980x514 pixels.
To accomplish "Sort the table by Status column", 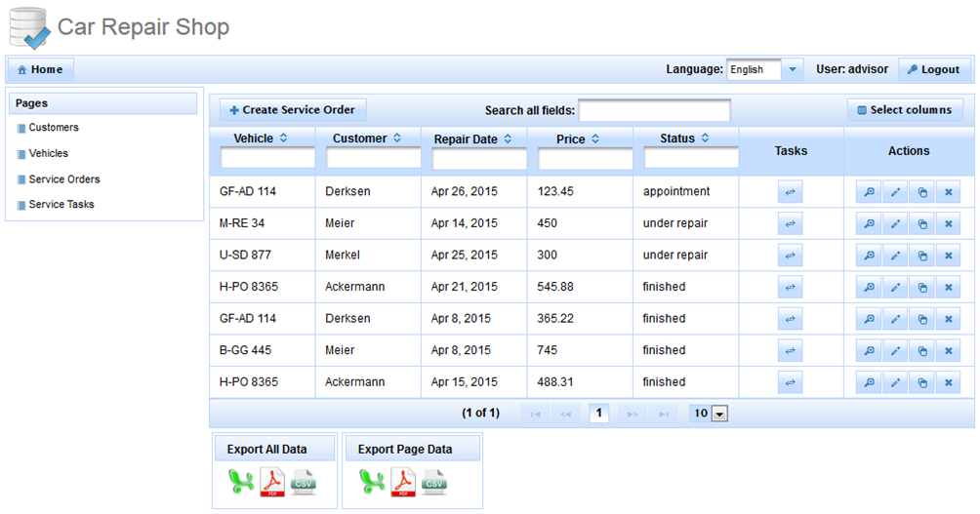I will pos(705,138).
